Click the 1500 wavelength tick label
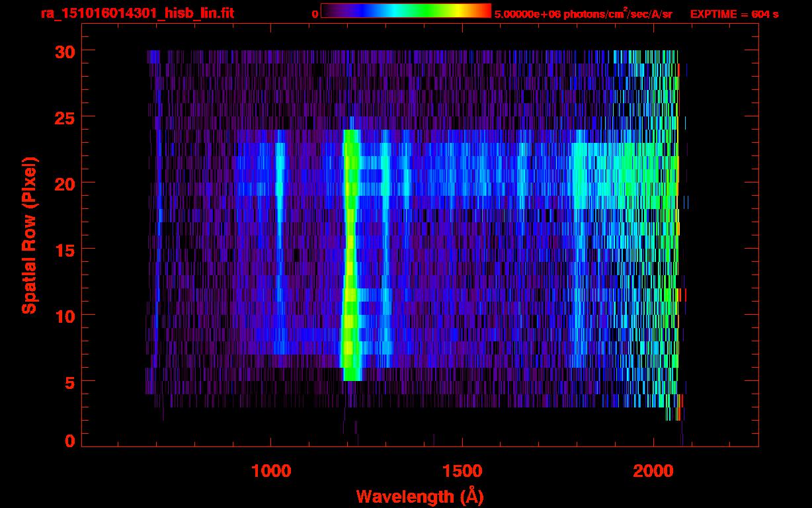The image size is (812, 508). [462, 471]
